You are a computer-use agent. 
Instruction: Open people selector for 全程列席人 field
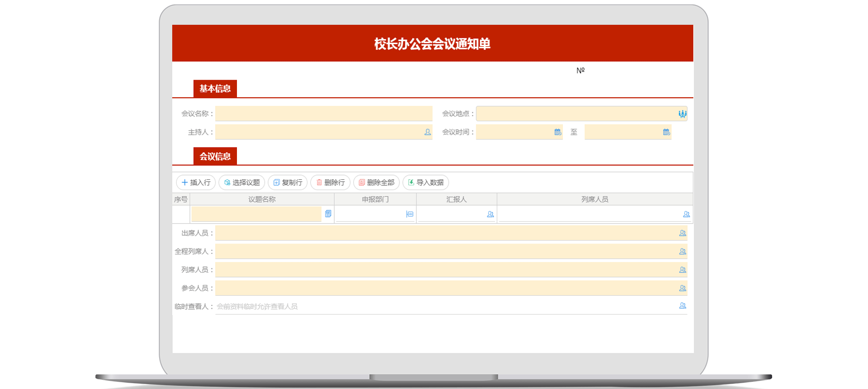682,251
